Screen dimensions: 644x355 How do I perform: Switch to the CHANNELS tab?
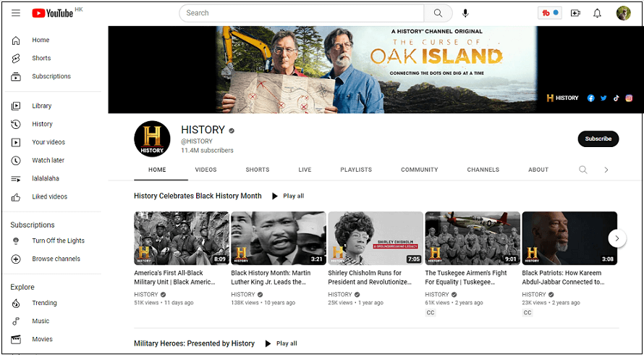483,170
